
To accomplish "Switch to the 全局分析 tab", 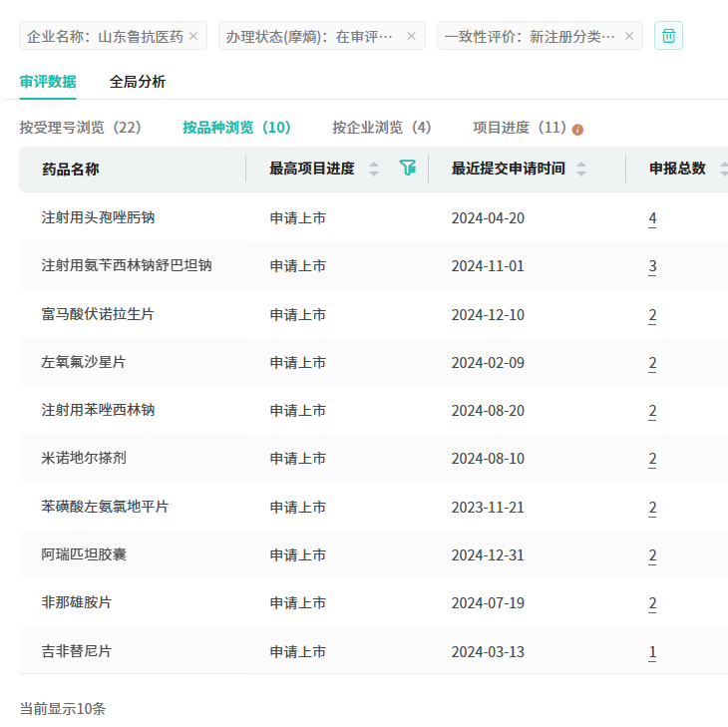I will (x=138, y=82).
